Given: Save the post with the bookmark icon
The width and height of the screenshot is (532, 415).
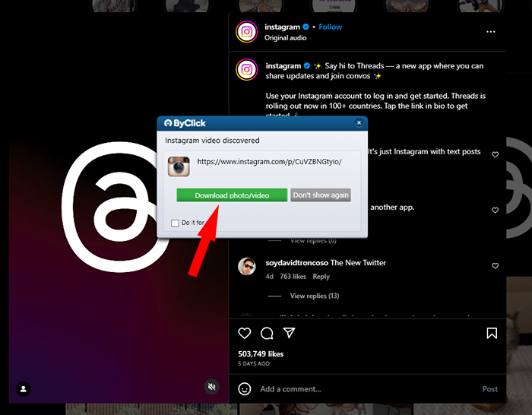Looking at the screenshot, I should [x=492, y=333].
